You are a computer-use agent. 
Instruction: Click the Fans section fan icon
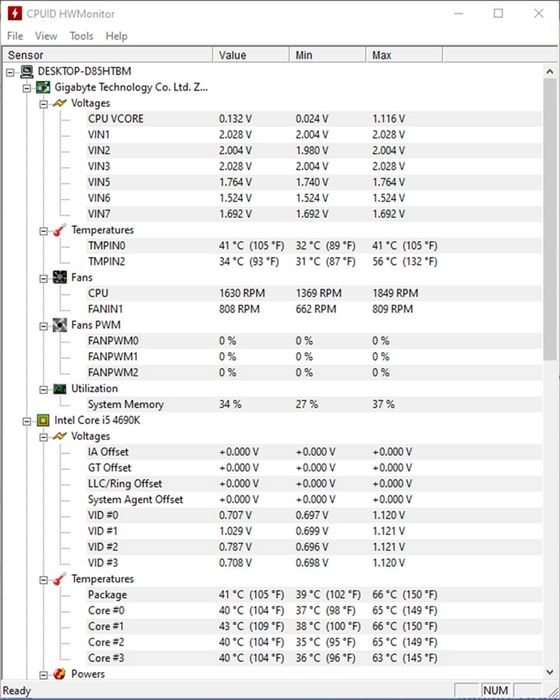60,277
